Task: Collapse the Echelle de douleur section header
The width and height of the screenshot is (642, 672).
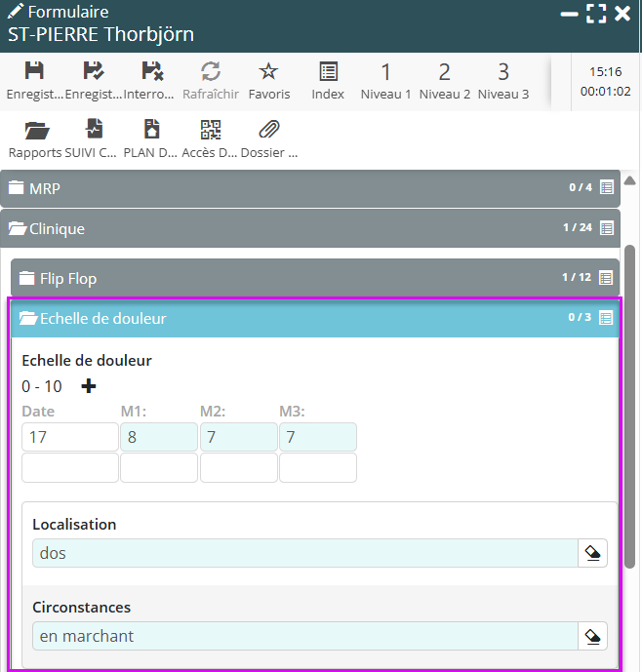Action: click(293, 318)
